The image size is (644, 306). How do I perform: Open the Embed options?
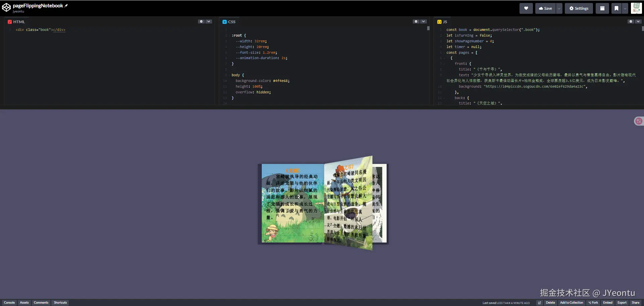pos(608,303)
